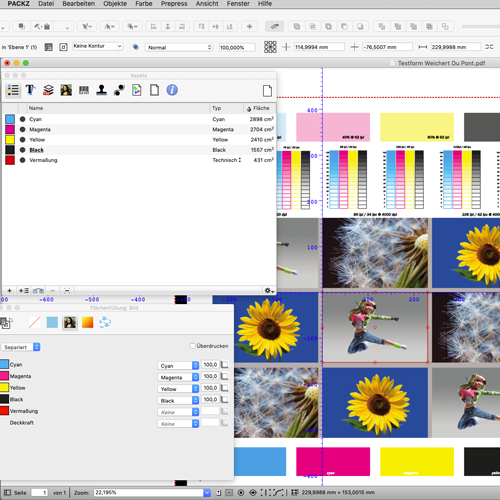Open the blank page tab in Assets
500x500 pixels.
point(154,90)
